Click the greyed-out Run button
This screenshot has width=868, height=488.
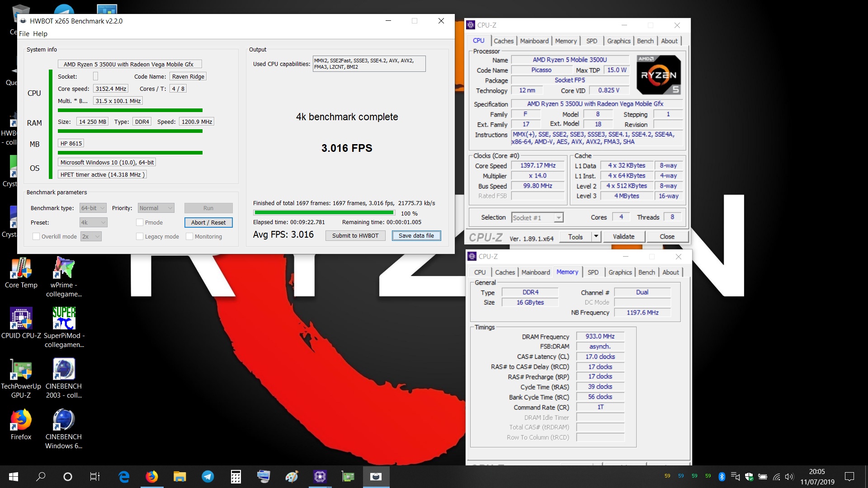(x=208, y=208)
